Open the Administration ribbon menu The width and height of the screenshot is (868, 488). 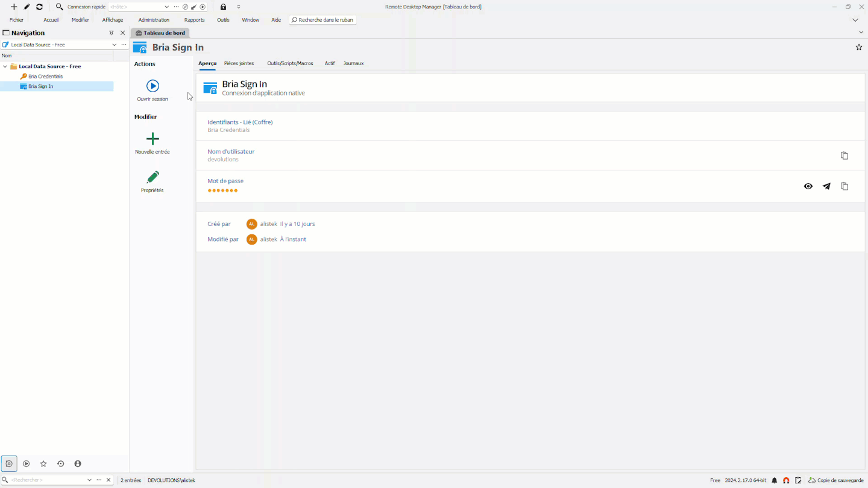(154, 19)
